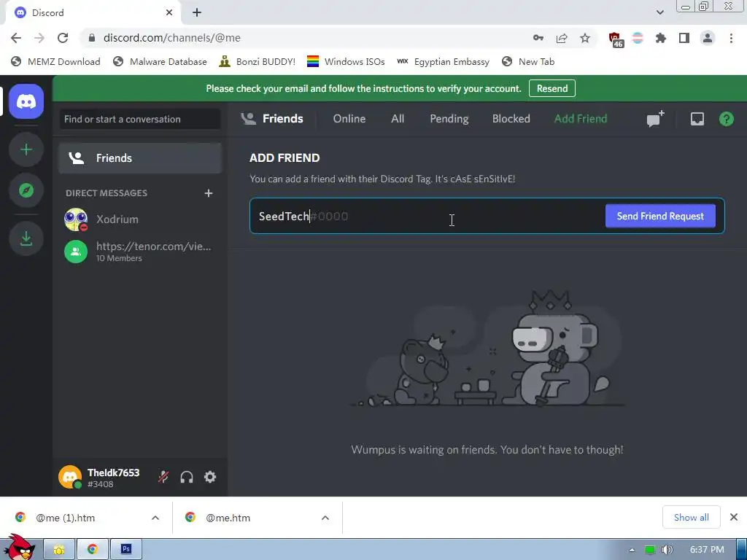Toggle the browser side panel

[684, 38]
